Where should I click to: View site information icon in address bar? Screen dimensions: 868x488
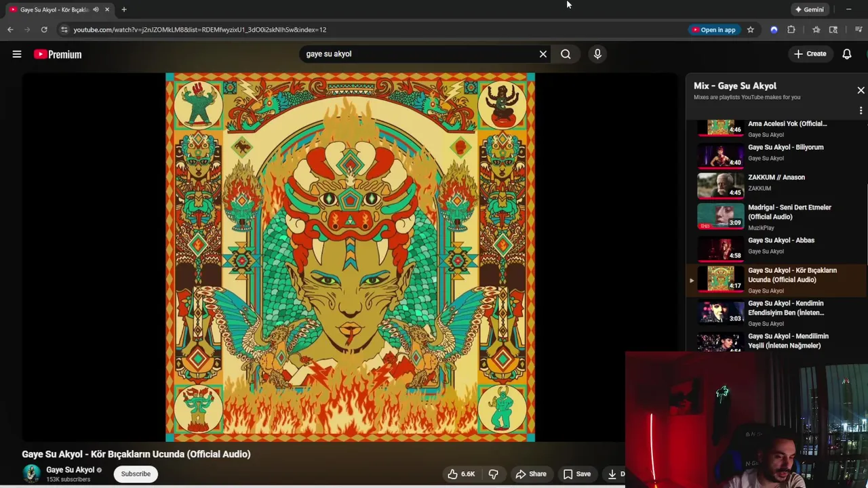click(64, 30)
